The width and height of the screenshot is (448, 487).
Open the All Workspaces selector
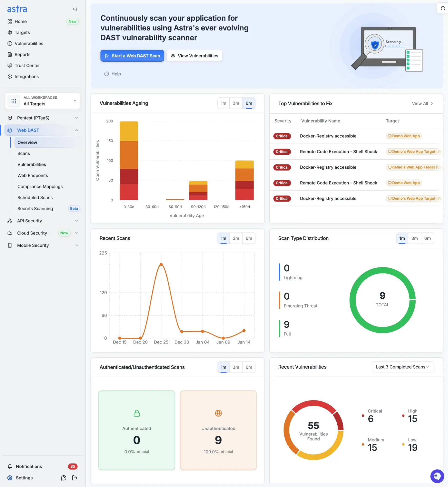43,101
